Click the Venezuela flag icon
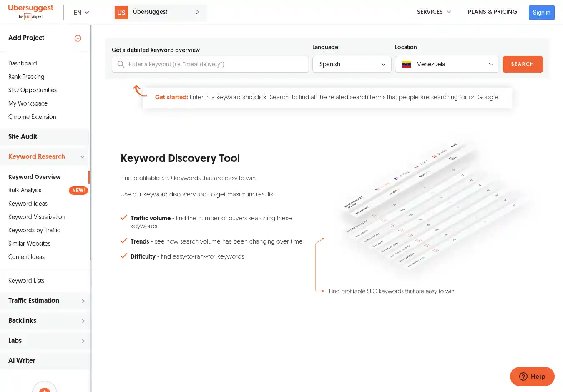 (406, 64)
